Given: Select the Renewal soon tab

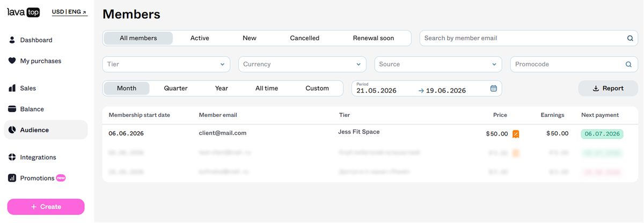Looking at the screenshot, I should [x=374, y=38].
